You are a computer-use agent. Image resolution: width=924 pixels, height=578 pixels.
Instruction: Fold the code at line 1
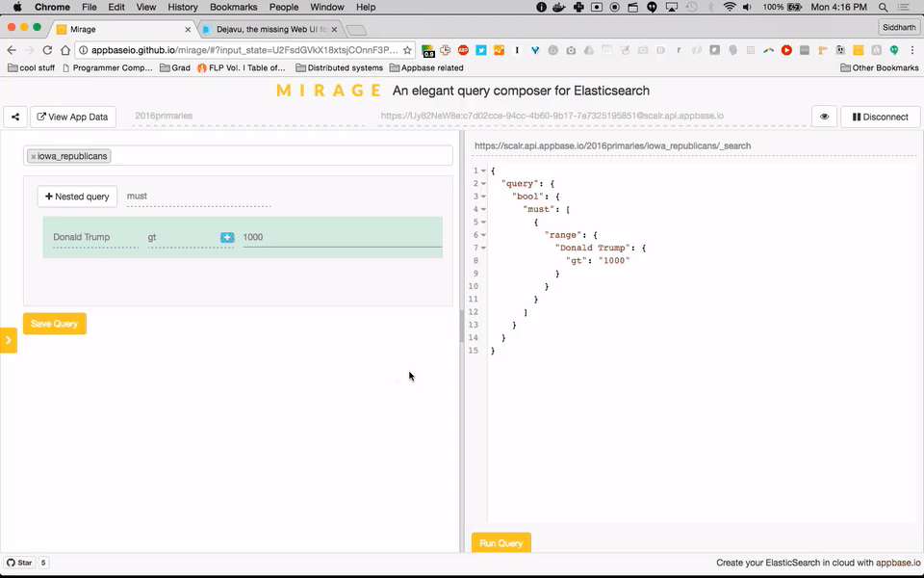click(x=484, y=171)
